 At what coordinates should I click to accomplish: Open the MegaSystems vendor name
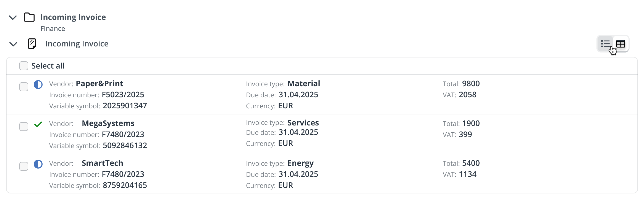(108, 123)
